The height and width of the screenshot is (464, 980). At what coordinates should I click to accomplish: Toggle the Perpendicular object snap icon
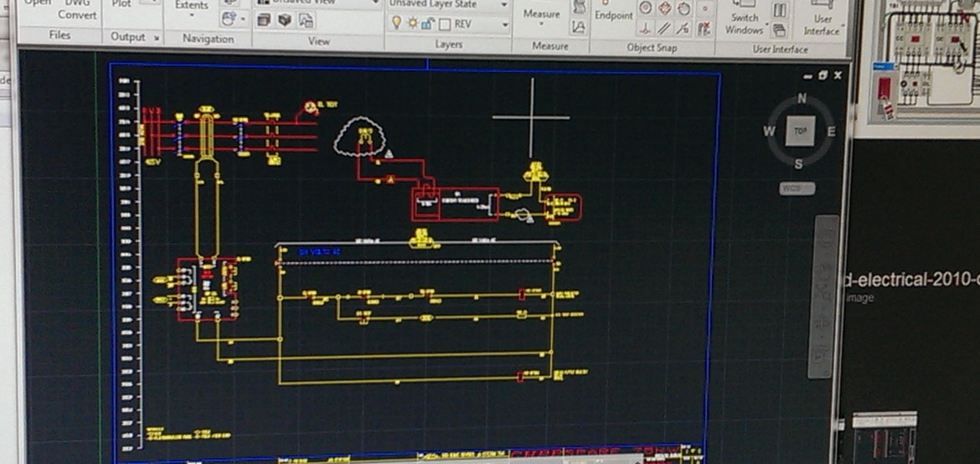646,28
